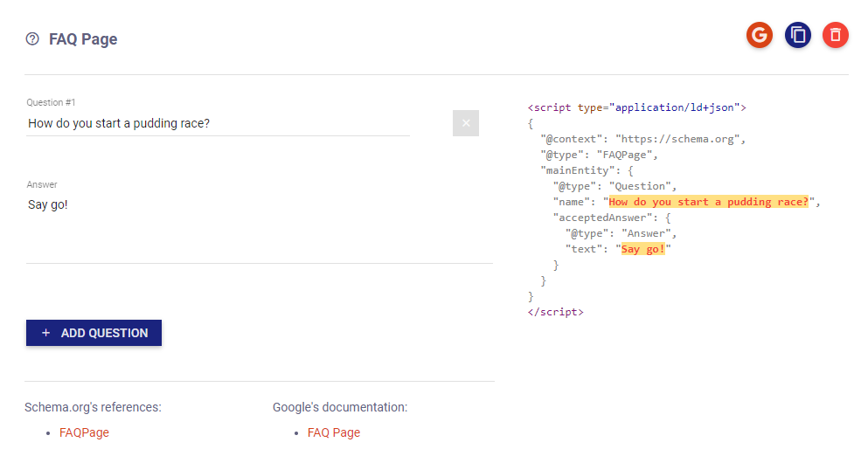Image resolution: width=868 pixels, height=470 pixels.
Task: Focus the Question #1 input field
Action: pos(218,123)
